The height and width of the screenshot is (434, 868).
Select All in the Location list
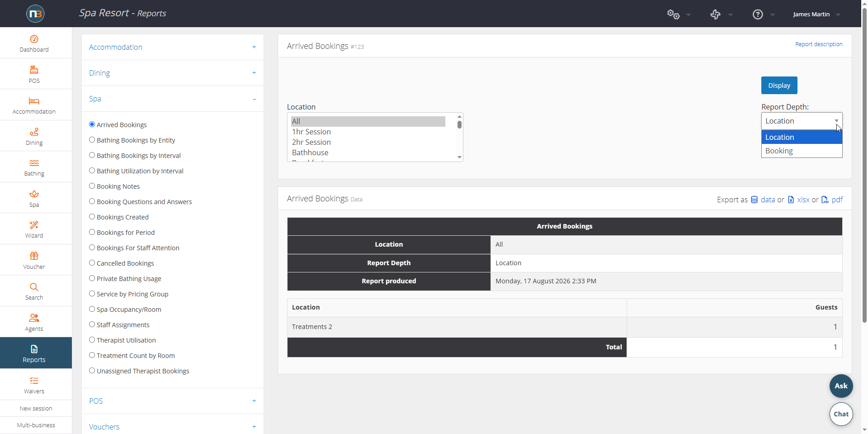click(368, 121)
